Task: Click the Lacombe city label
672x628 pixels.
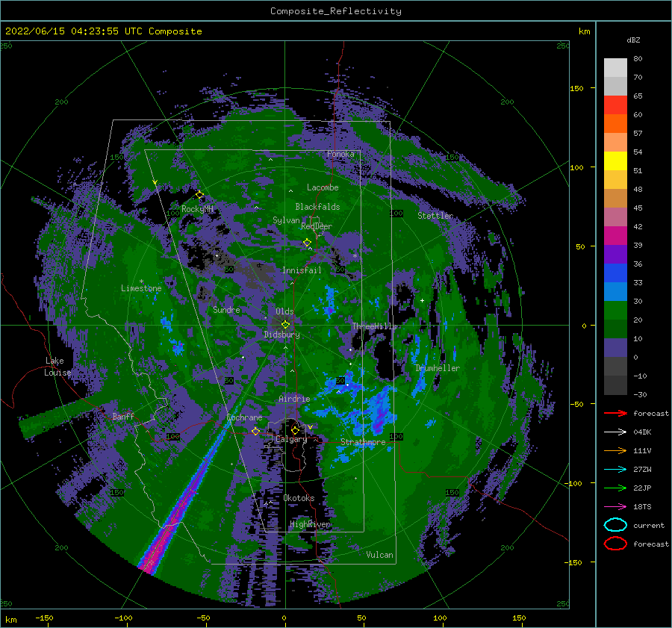Action: 323,187
